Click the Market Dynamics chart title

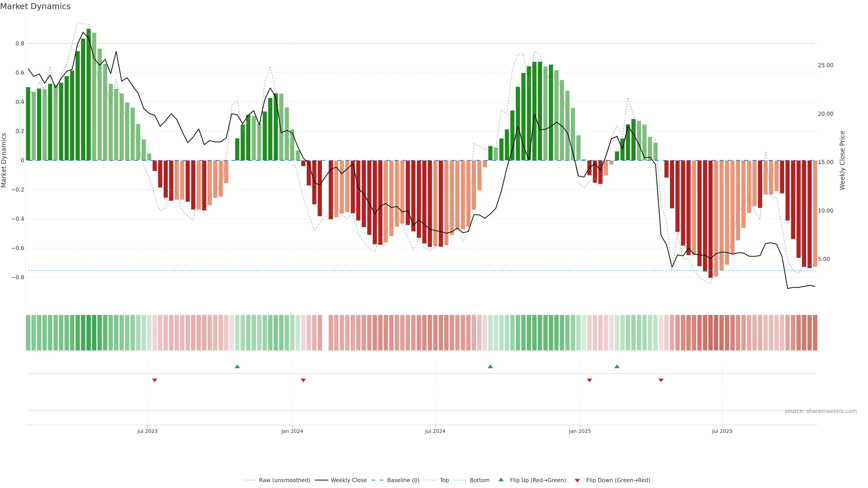(35, 6)
